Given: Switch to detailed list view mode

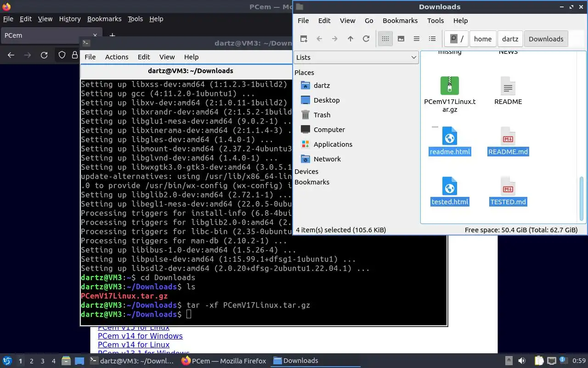Looking at the screenshot, I should 432,39.
